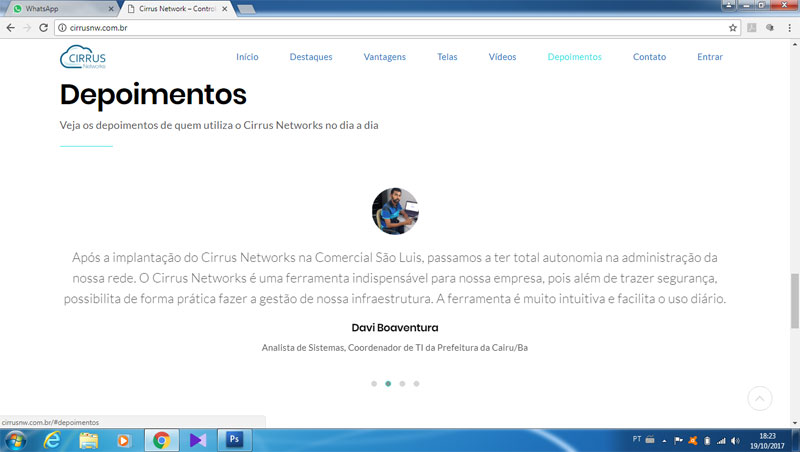This screenshot has height=452, width=800.
Task: Go to the Telas section
Action: (x=447, y=57)
